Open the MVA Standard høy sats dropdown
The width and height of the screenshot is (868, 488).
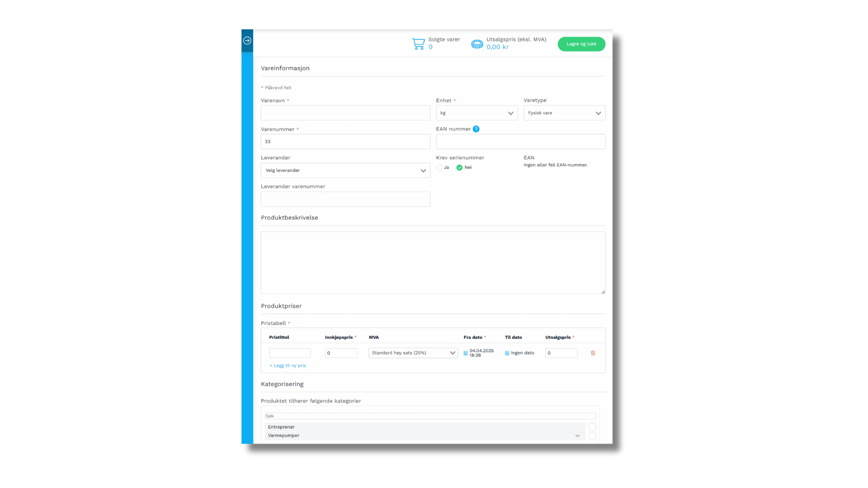coord(413,353)
